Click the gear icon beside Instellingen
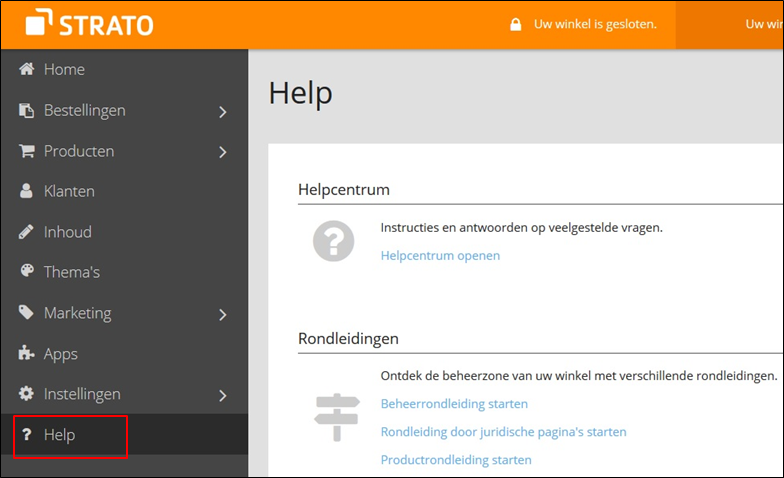The image size is (784, 478). coord(26,394)
